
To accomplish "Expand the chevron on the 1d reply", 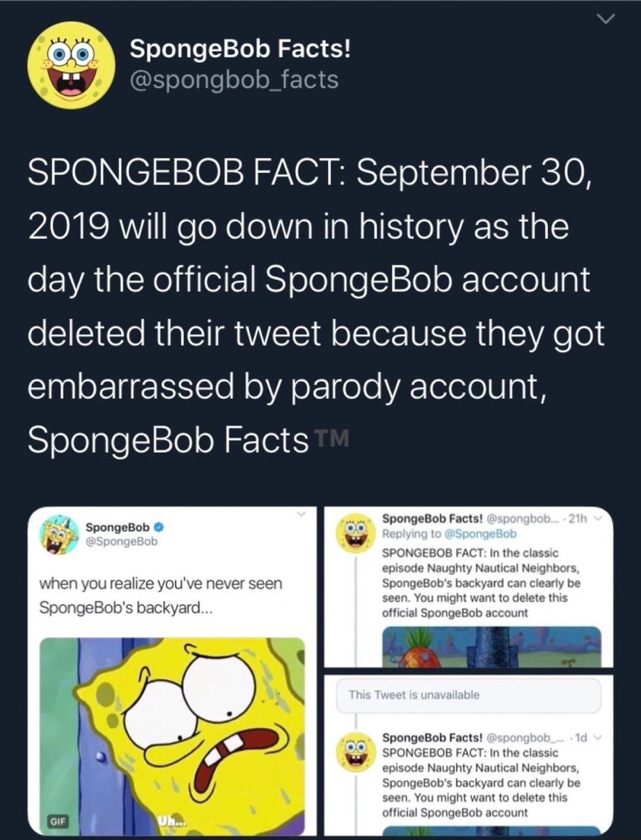I will pyautogui.click(x=599, y=737).
